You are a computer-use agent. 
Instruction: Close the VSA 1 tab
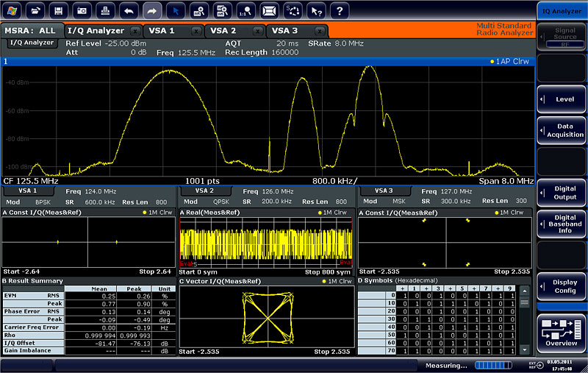click(x=196, y=32)
